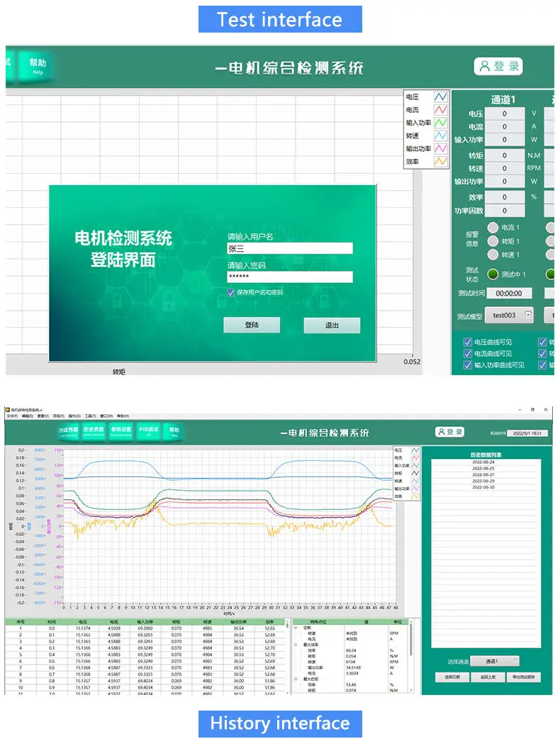Click the data table vertical scrollbar

click(x=289, y=656)
